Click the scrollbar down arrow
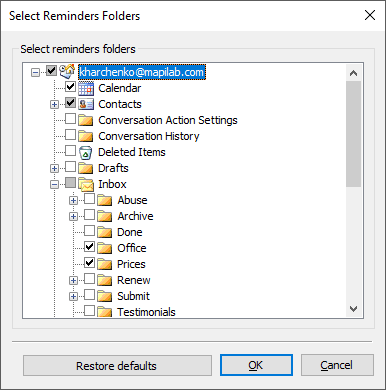The width and height of the screenshot is (386, 390). pyautogui.click(x=353, y=309)
